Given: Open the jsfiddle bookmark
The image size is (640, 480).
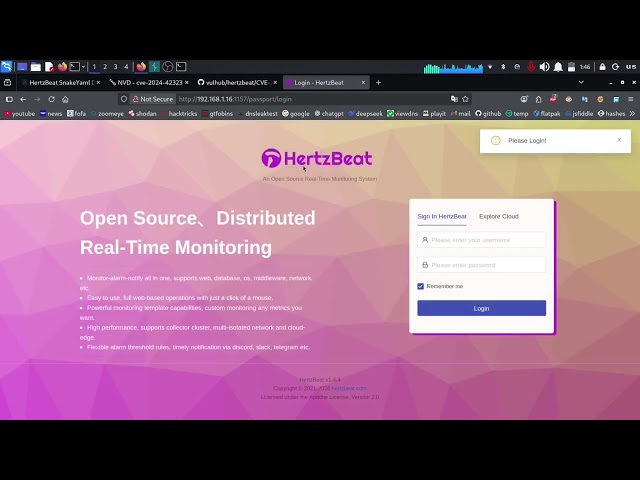Looking at the screenshot, I should (x=579, y=113).
